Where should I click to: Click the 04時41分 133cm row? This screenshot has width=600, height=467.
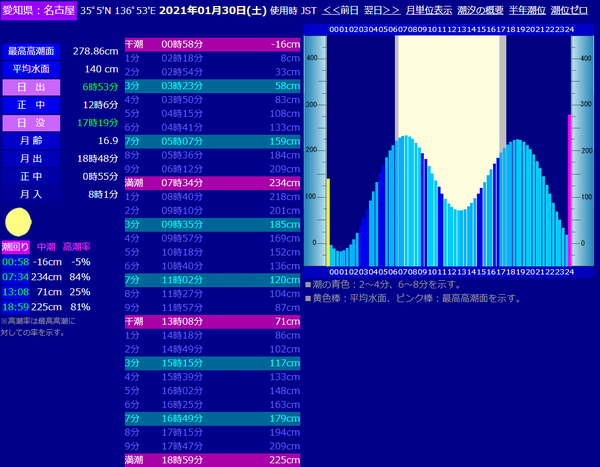(212, 127)
